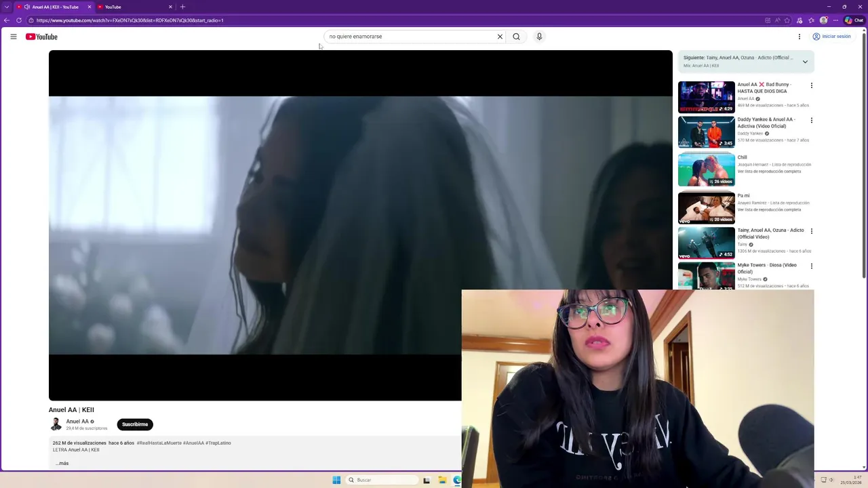
Task: Click the #AnuelAA hashtag
Action: coord(193,443)
